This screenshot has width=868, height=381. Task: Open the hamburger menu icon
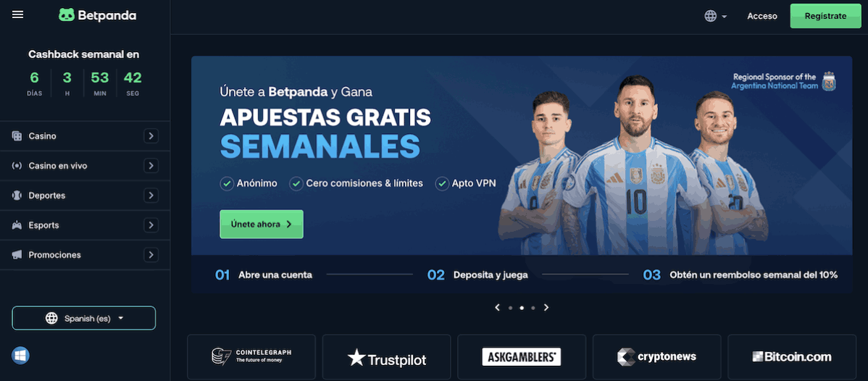17,14
